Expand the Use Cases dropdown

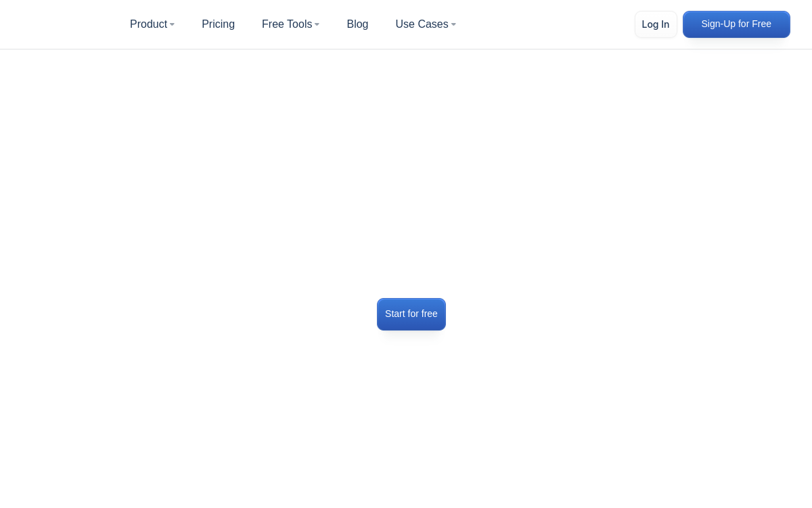[426, 24]
